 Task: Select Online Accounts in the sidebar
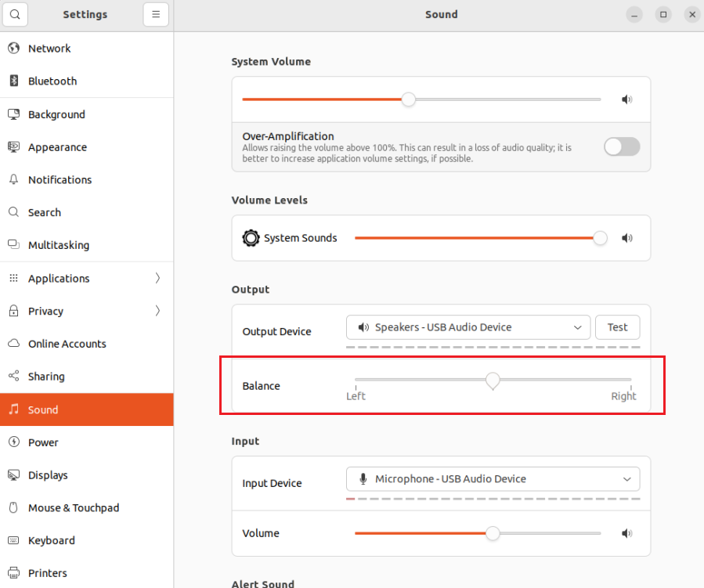click(x=67, y=344)
